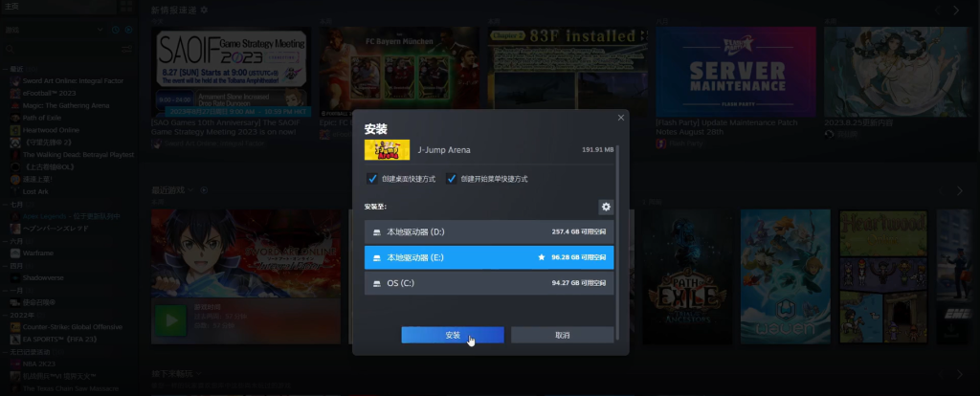Screen dimensions: 980x396
Task: Select Counter-Strike: Global Offensive in sidebar
Action: coord(72,327)
